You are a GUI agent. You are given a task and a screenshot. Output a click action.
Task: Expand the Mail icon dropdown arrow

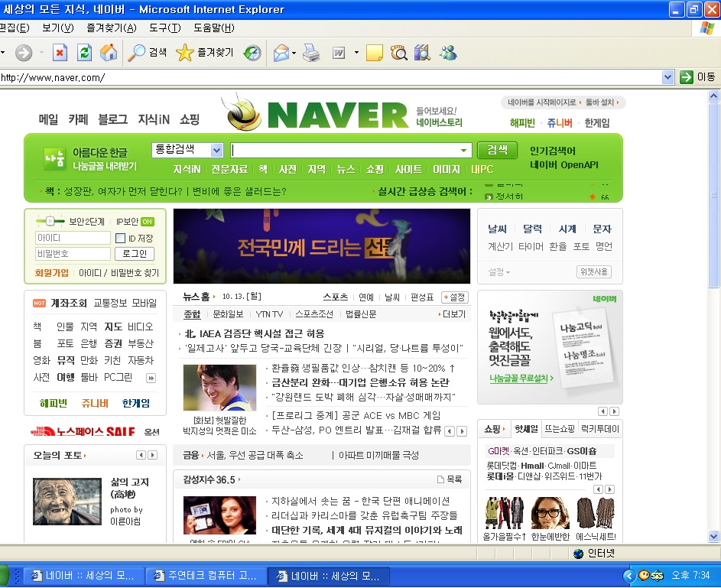(x=294, y=54)
